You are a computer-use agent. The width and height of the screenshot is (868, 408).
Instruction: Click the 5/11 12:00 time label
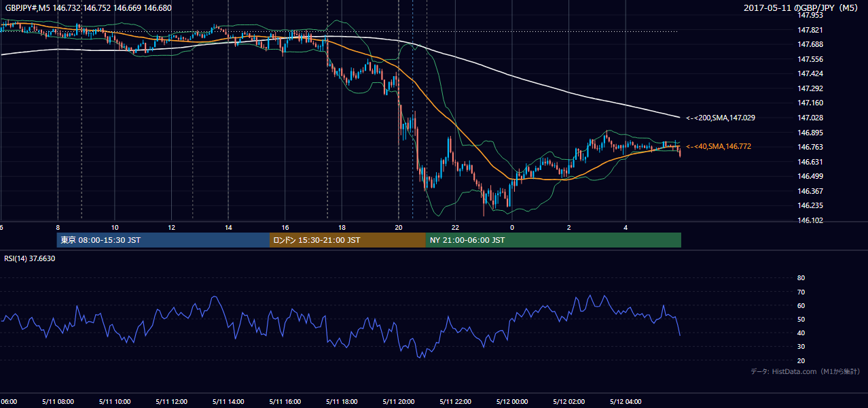pos(171,401)
